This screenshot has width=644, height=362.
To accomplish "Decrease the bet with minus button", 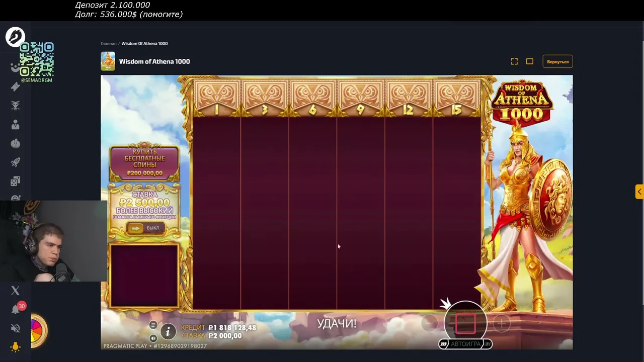I will coord(430,324).
